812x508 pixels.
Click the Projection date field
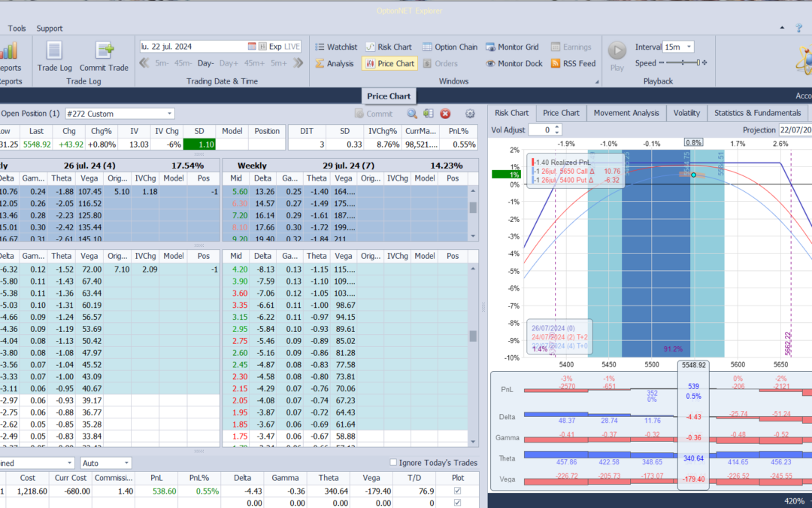[x=795, y=129]
